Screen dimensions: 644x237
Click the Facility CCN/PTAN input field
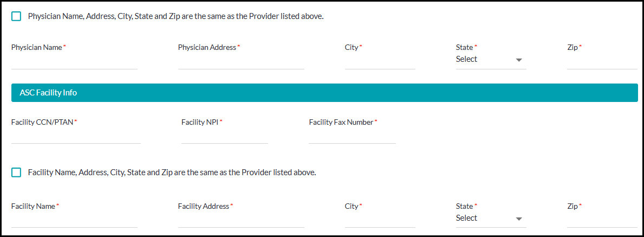tap(76, 136)
